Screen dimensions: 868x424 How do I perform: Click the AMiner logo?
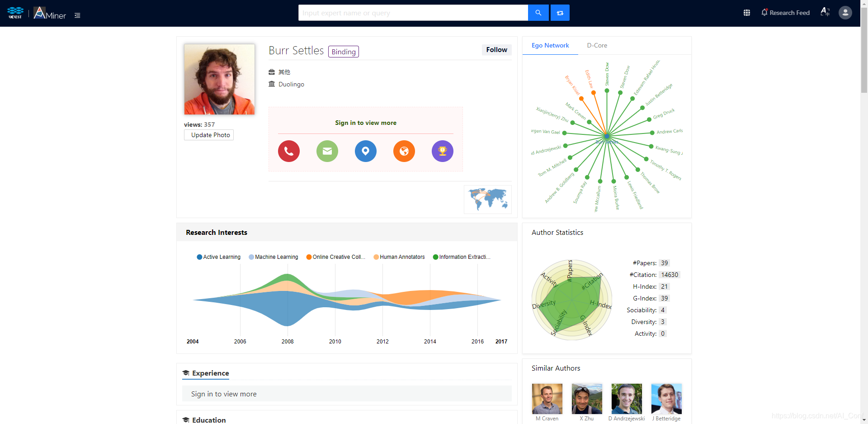click(x=50, y=13)
